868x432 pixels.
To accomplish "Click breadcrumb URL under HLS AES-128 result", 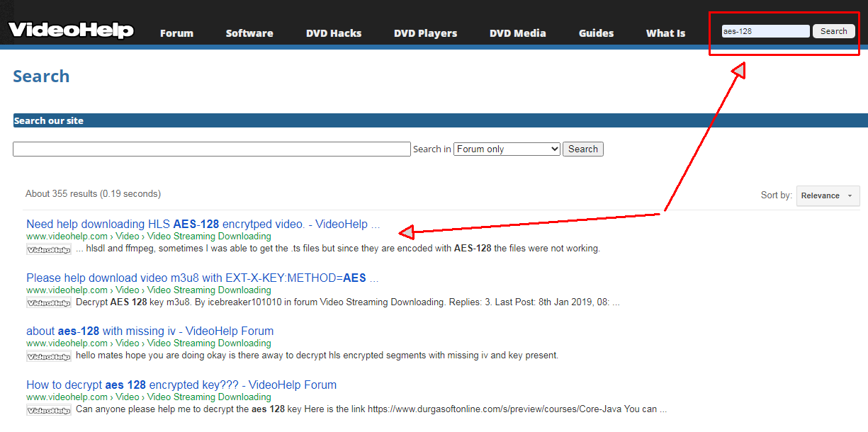I will coord(149,237).
